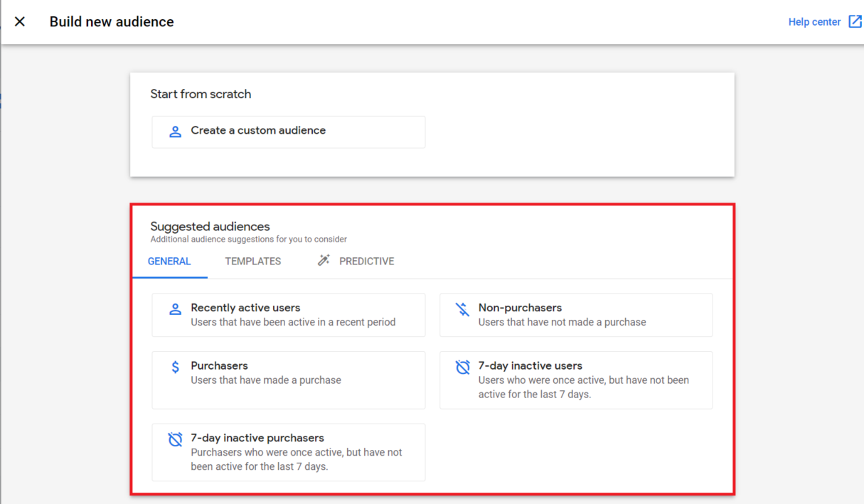Select the person icon on Create a custom audience

tap(175, 132)
